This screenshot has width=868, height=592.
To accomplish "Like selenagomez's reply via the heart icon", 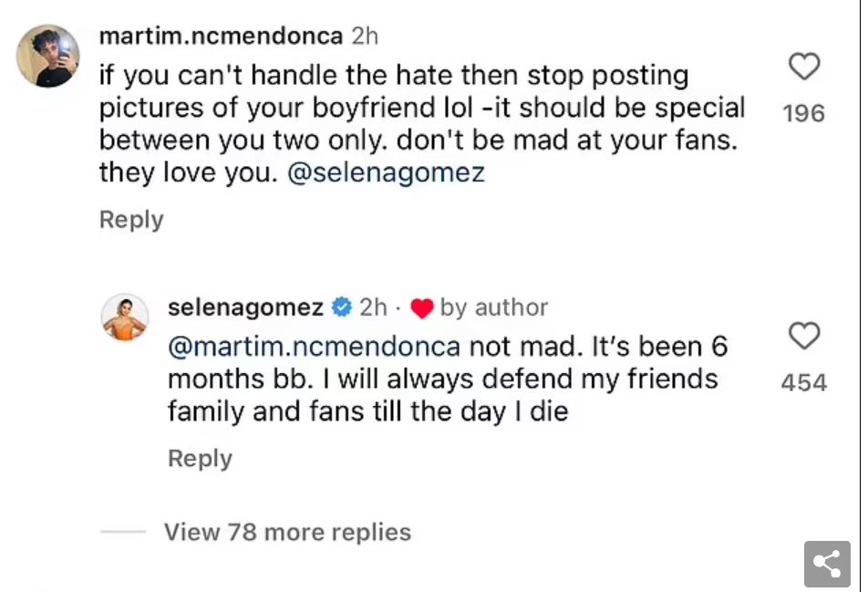I will [x=803, y=337].
